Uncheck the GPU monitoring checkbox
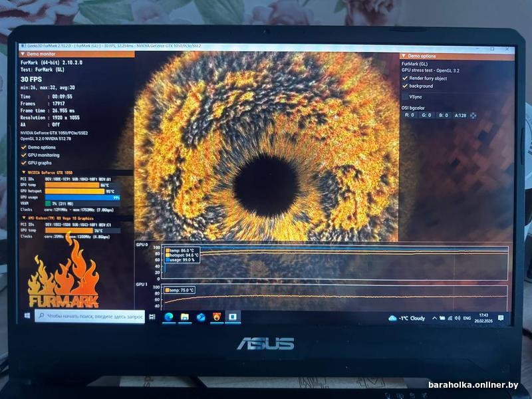The height and width of the screenshot is (399, 532). click(x=24, y=156)
